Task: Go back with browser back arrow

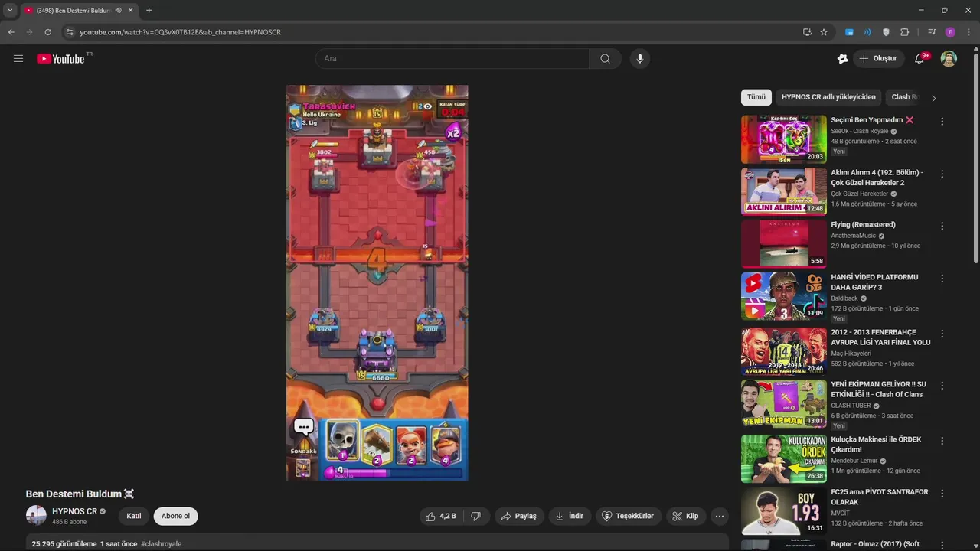Action: pyautogui.click(x=11, y=32)
